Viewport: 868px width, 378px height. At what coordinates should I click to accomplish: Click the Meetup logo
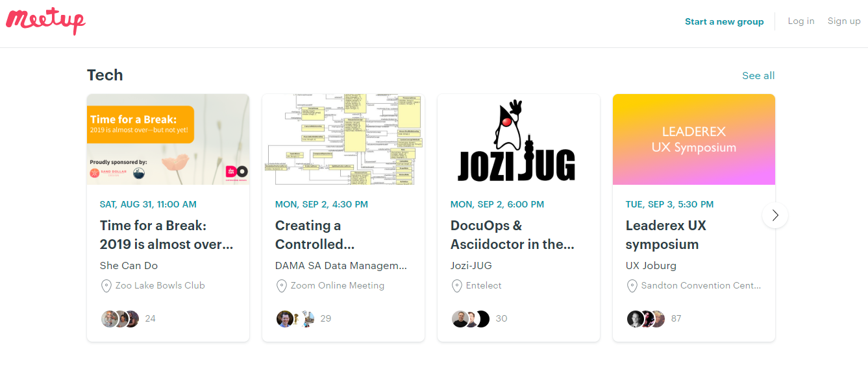tap(45, 21)
